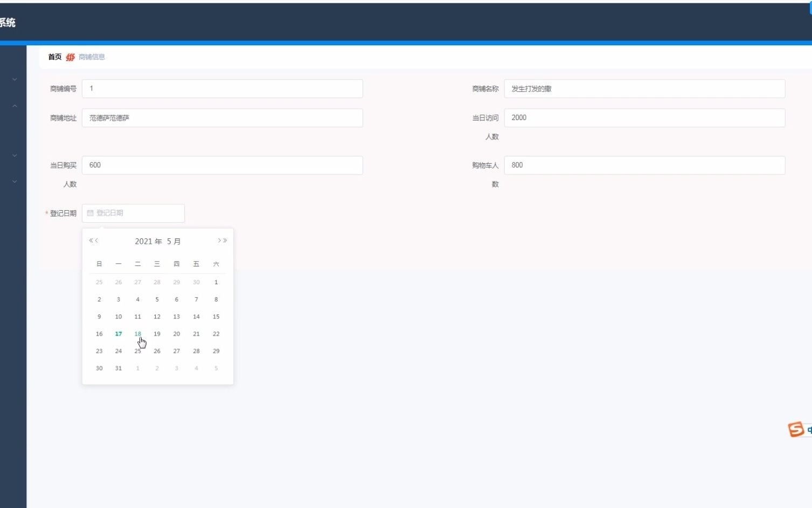Select May 22 in the calendar

click(x=216, y=334)
